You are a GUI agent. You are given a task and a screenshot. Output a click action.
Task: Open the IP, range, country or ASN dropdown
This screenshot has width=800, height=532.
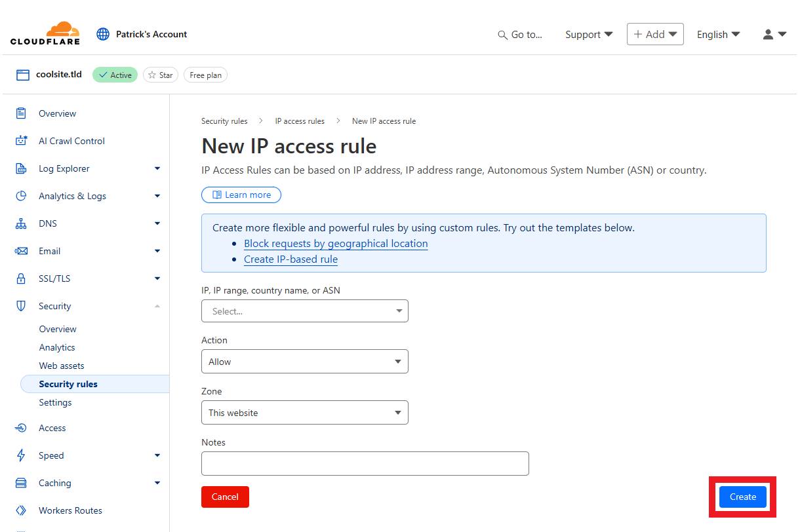tap(304, 311)
